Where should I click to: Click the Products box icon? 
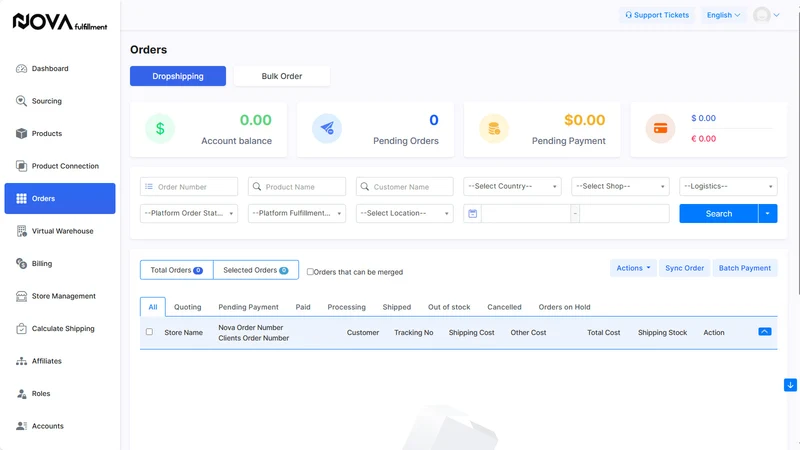pos(21,133)
